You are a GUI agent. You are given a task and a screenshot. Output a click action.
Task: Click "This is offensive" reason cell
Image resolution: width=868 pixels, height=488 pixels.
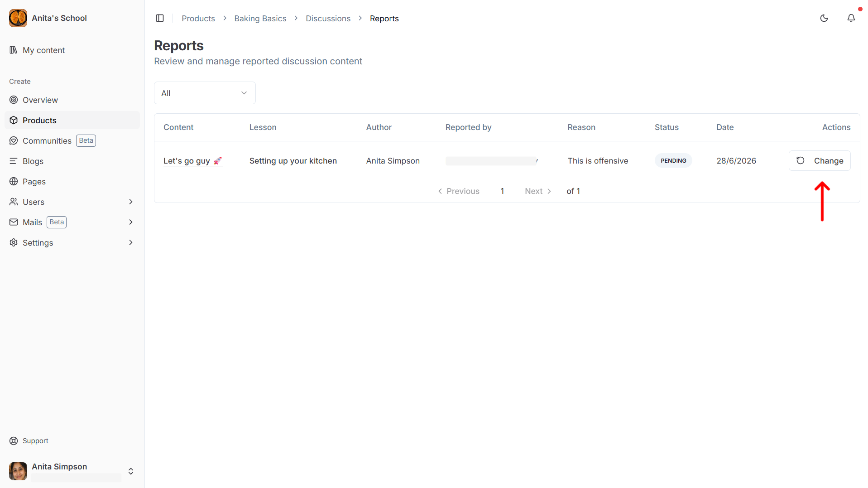point(598,161)
